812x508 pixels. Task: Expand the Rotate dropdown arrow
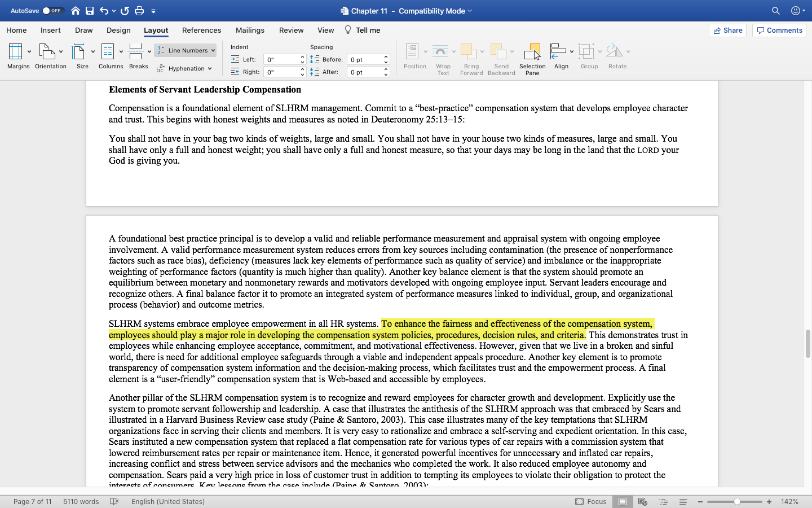(x=628, y=51)
